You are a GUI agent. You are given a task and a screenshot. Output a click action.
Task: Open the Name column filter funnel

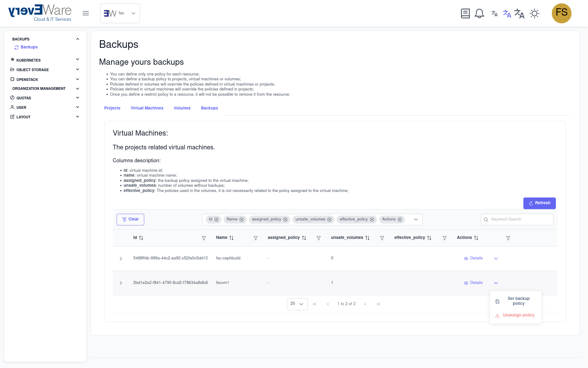tap(255, 238)
